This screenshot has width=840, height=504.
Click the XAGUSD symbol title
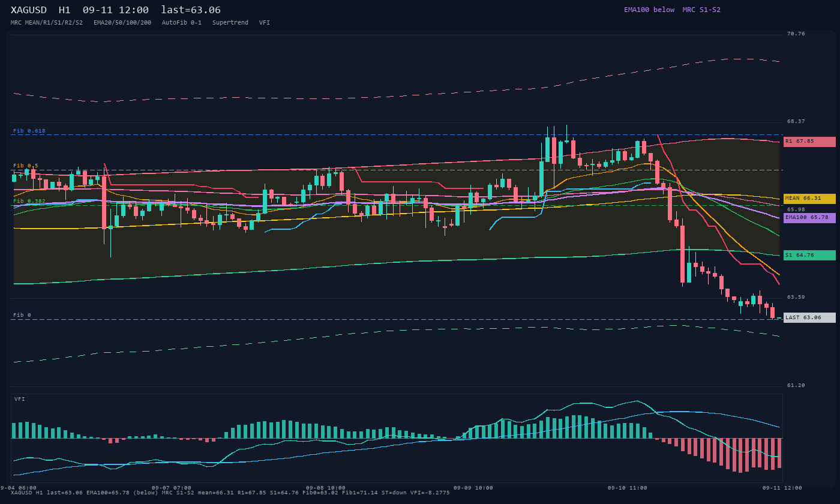point(29,10)
